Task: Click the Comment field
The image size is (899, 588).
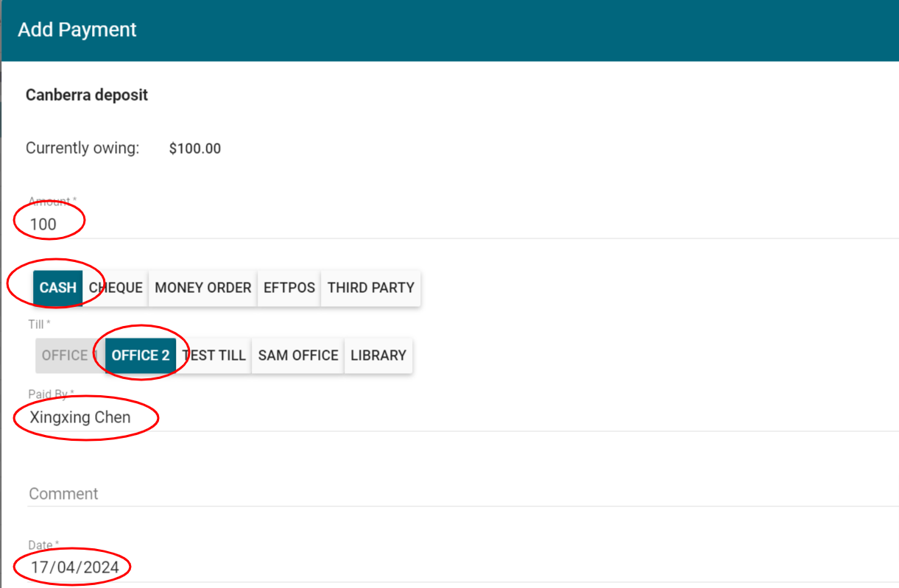Action: [221, 493]
